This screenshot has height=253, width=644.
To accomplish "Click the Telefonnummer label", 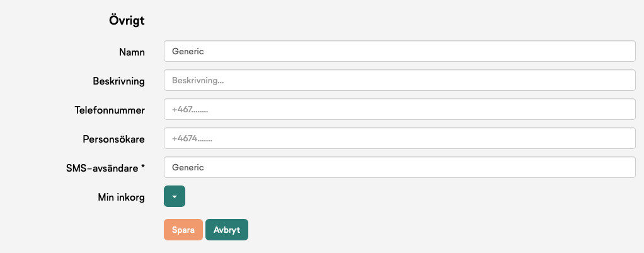I will tap(110, 110).
